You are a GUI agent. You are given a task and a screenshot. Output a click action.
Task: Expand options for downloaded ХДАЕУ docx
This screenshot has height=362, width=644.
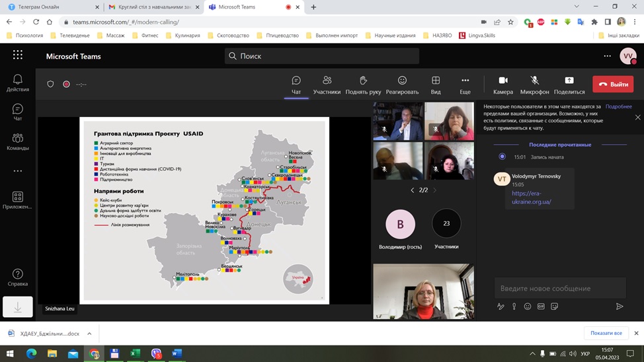click(89, 334)
